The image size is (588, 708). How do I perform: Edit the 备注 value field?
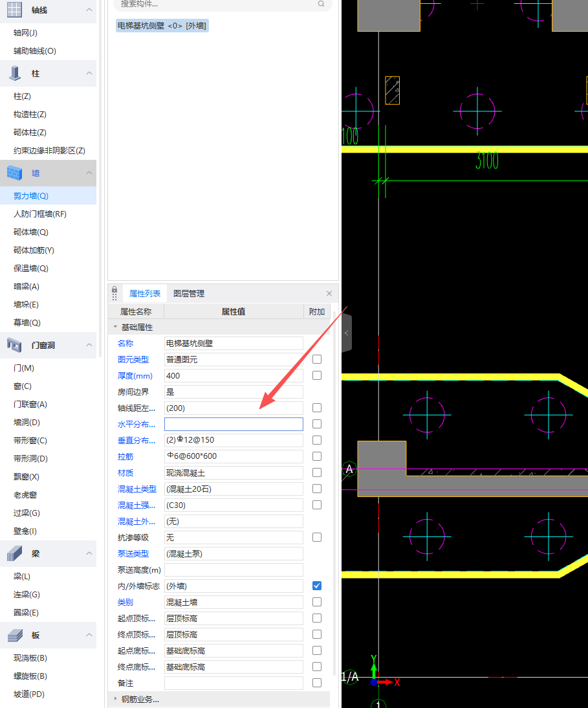click(x=234, y=683)
